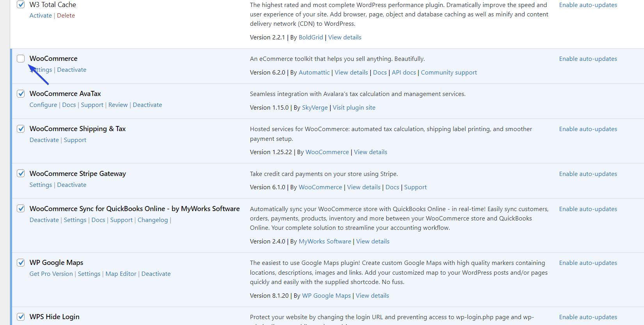This screenshot has height=325, width=644.
Task: Toggle the WPS Hide Login checkbox
Action: (21, 317)
